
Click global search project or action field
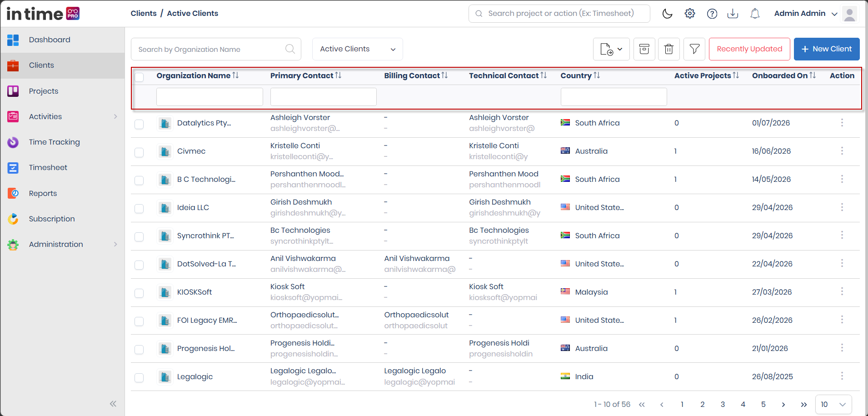[x=559, y=14]
